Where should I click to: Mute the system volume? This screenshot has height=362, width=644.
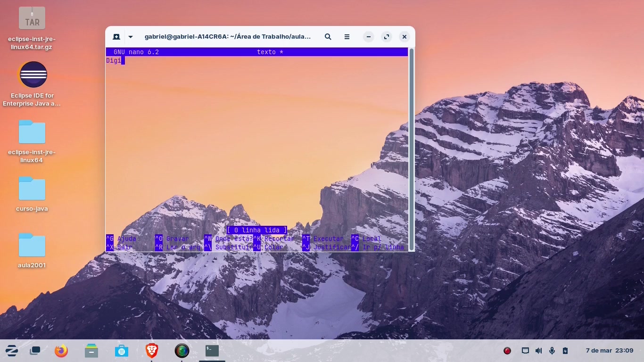[538, 351]
